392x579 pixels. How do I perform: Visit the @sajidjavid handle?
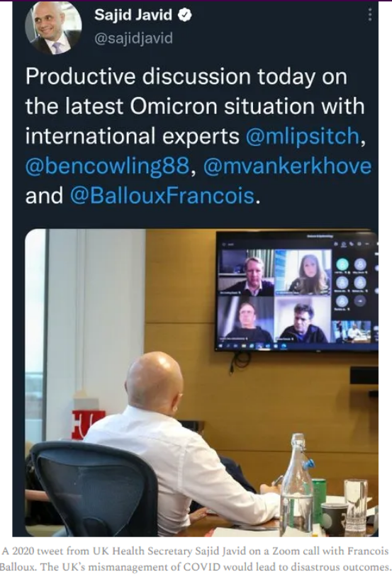[x=133, y=38]
